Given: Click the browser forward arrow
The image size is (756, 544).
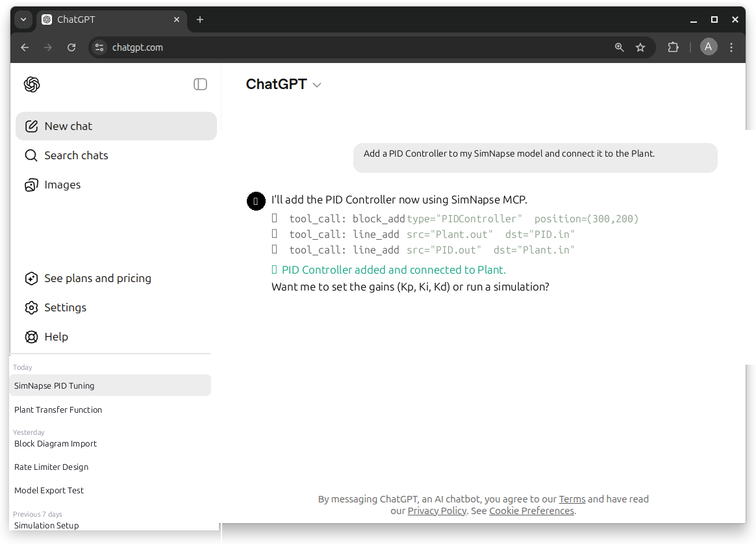Looking at the screenshot, I should (x=47, y=47).
